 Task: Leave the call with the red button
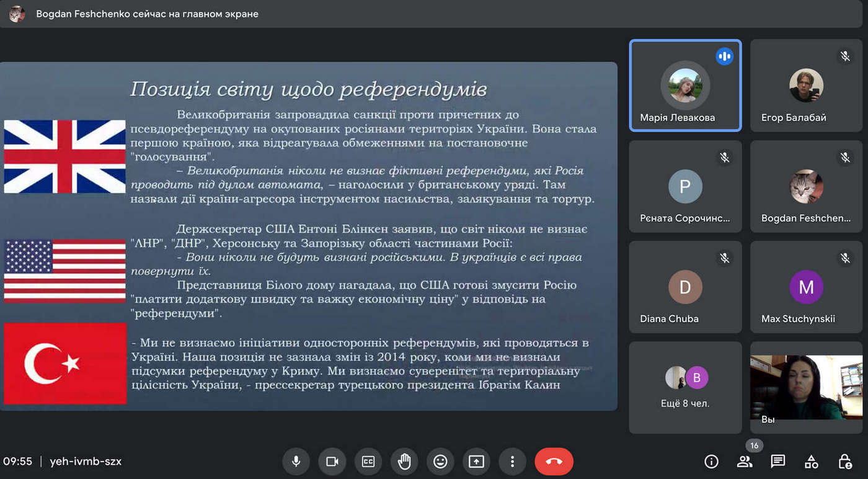coord(554,462)
